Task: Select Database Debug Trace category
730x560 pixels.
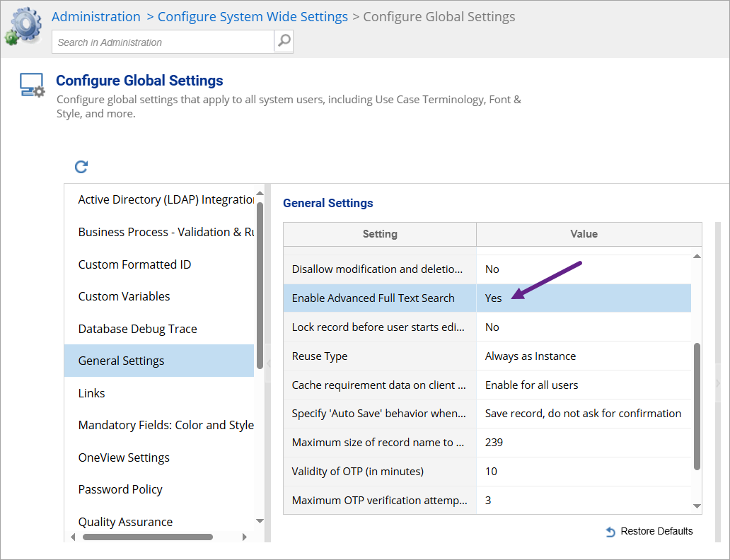Action: [159, 329]
